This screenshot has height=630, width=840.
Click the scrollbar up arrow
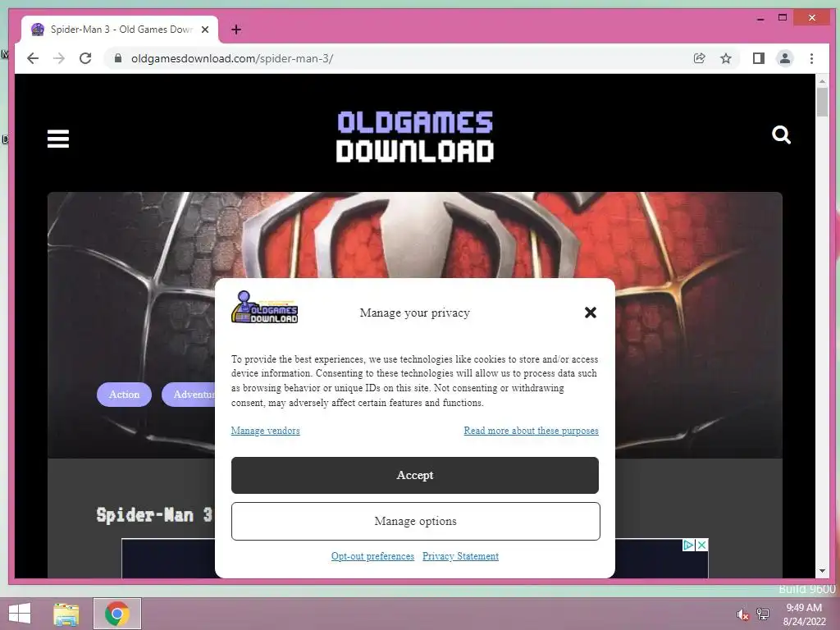click(x=822, y=81)
